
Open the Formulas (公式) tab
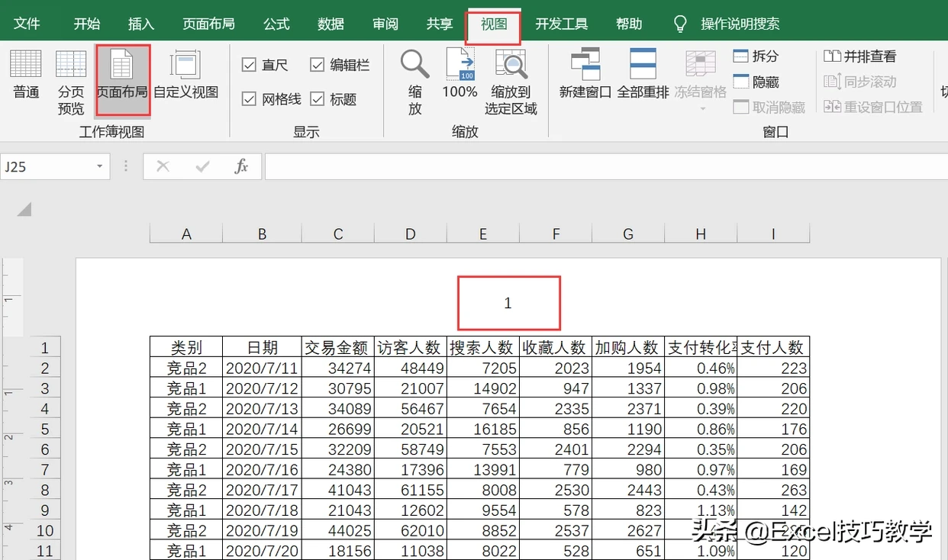point(276,24)
